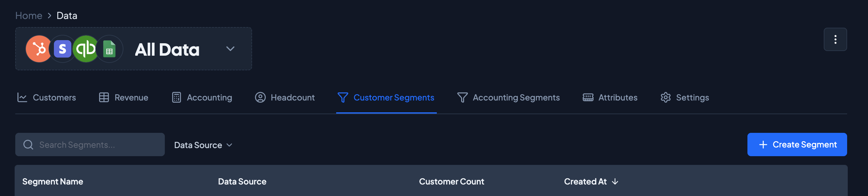Focus the Search Segments input field
868x196 pixels.
point(98,145)
